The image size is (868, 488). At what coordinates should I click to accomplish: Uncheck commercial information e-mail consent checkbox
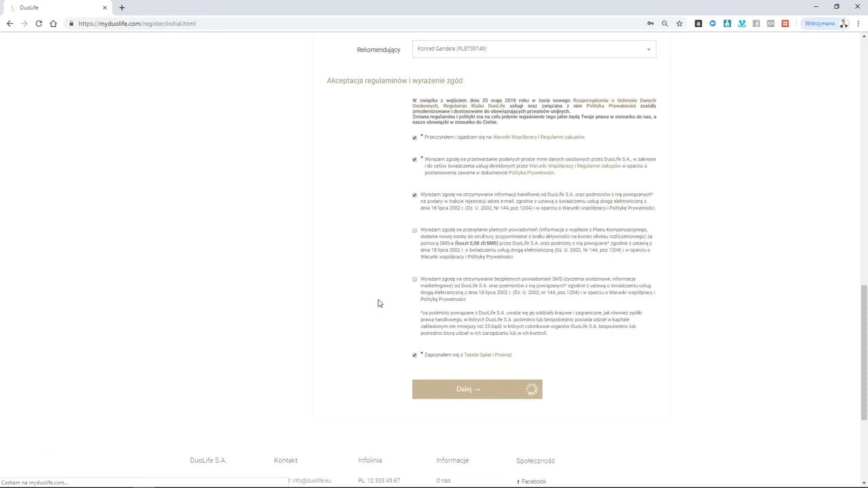tap(414, 195)
